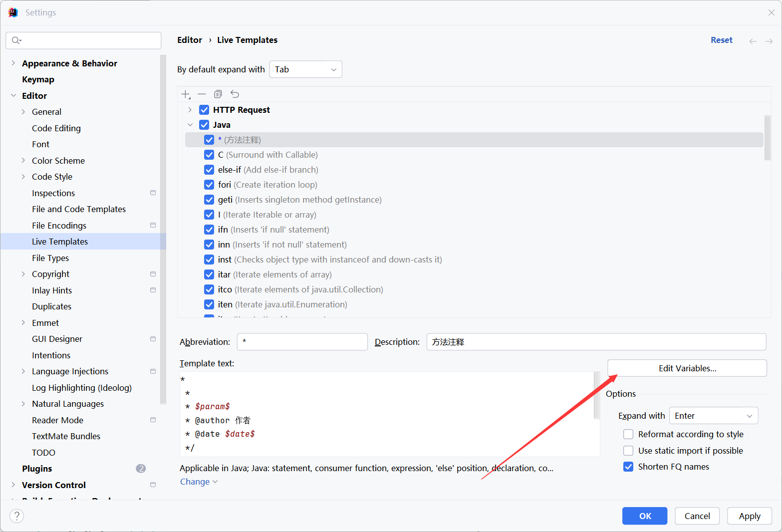Click the project-level icon beside File Encodings
This screenshot has width=782, height=532.
pyautogui.click(x=153, y=225)
